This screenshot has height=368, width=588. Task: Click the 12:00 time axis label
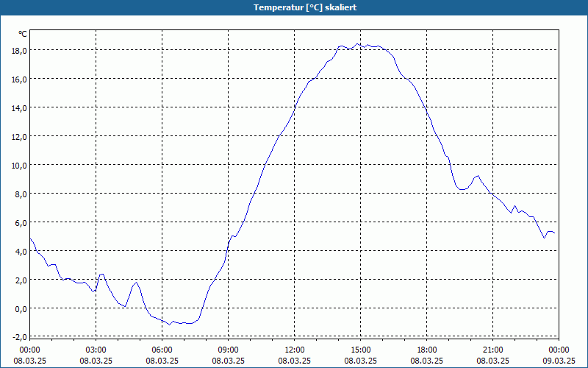(295, 350)
